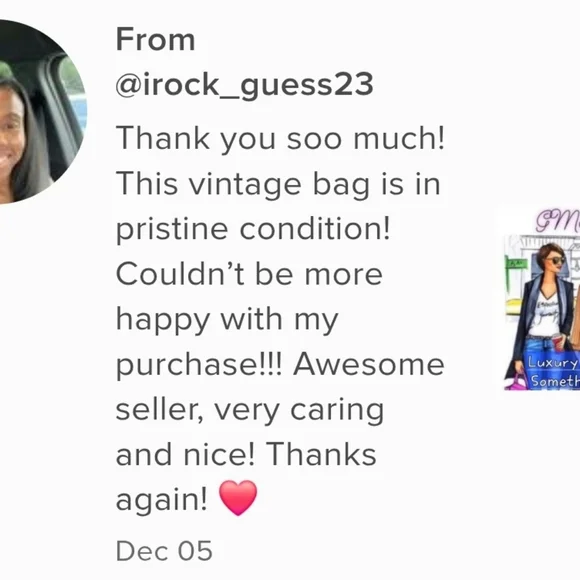Image resolution: width=580 pixels, height=580 pixels.
Task: Click the pink shopping bag in the illustration
Action: tap(516, 382)
